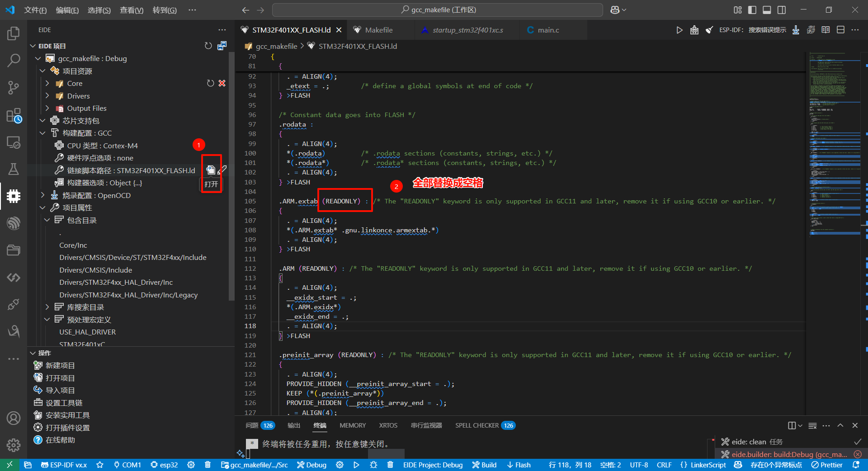Click the code minimap overview

click(835, 145)
